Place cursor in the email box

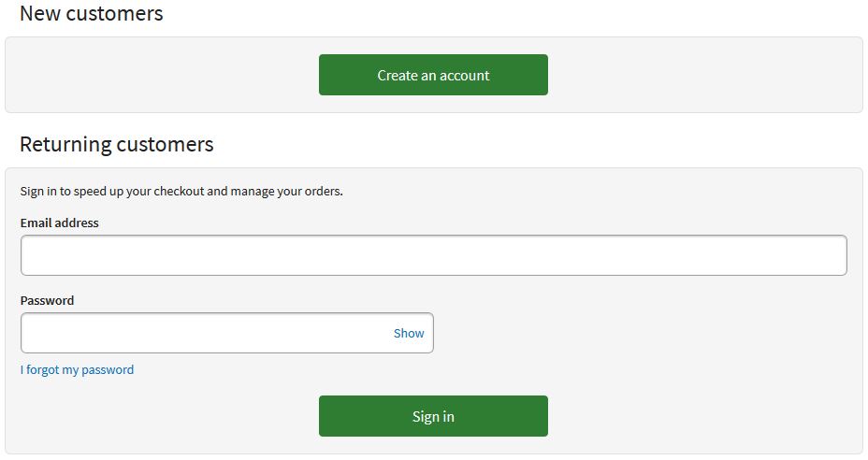tap(433, 255)
